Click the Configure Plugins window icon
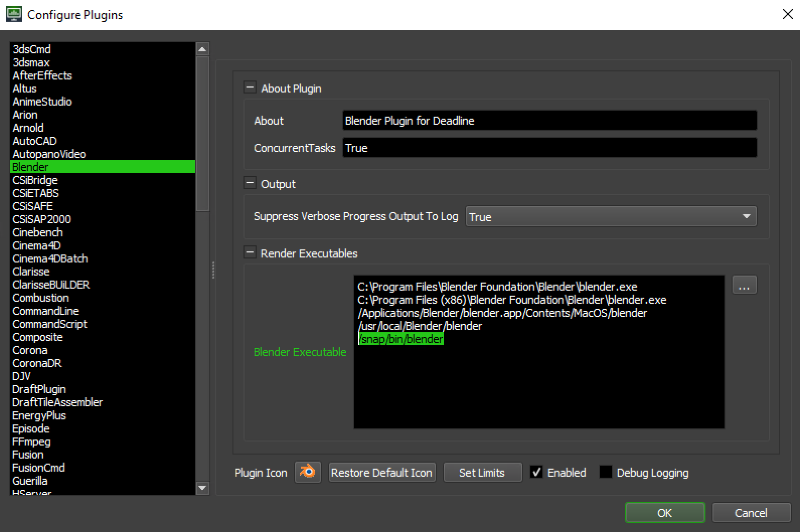800x532 pixels. [14, 15]
